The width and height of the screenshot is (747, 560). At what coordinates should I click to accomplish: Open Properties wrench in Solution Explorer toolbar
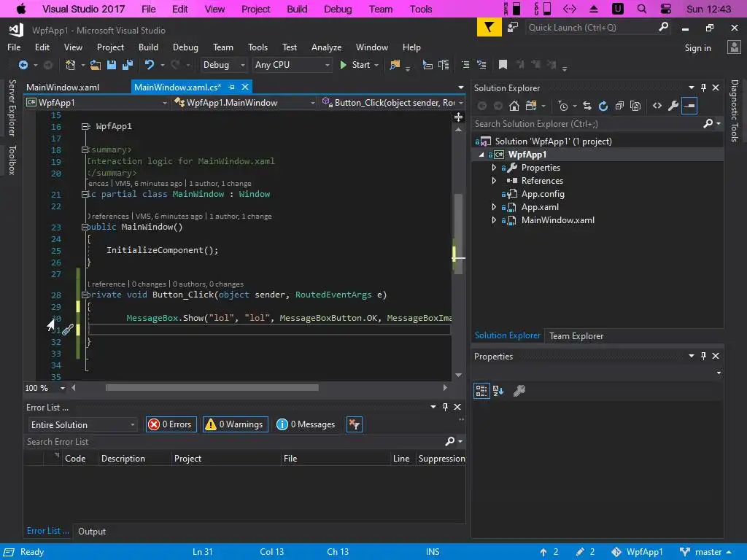click(x=673, y=106)
